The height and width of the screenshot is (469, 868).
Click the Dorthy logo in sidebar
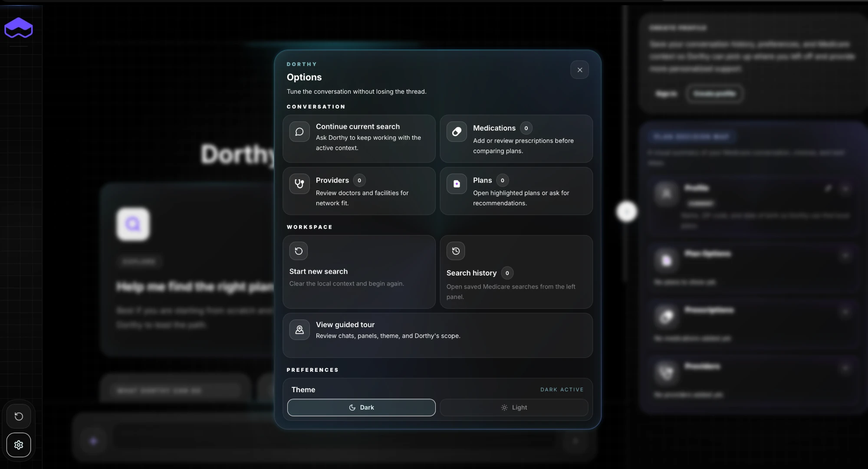(x=19, y=28)
